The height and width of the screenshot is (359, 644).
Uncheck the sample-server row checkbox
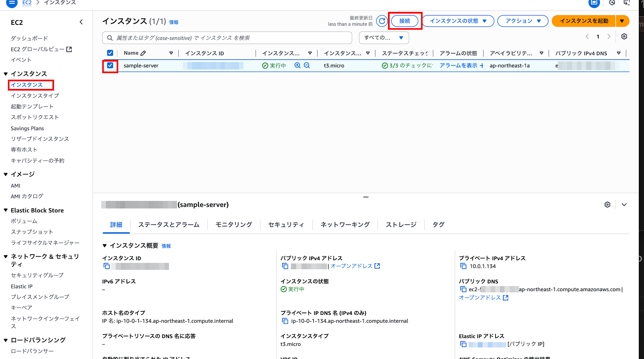tap(110, 65)
